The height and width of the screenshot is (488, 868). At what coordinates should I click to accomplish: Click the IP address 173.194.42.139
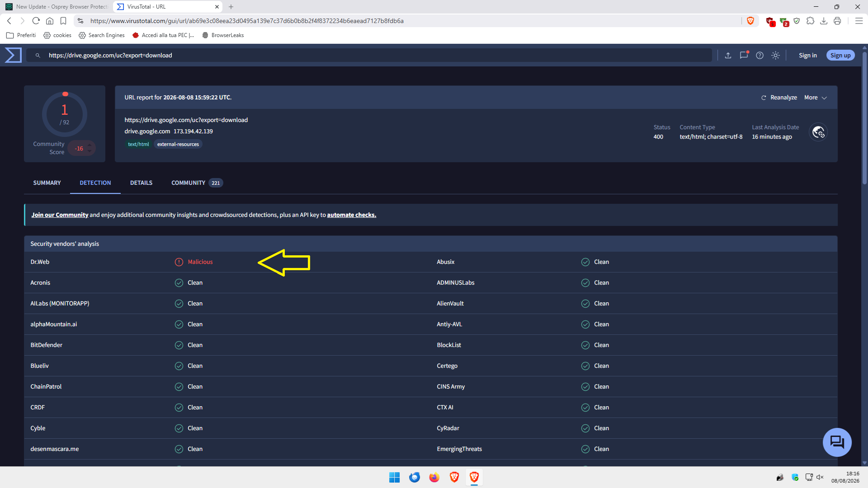(193, 131)
